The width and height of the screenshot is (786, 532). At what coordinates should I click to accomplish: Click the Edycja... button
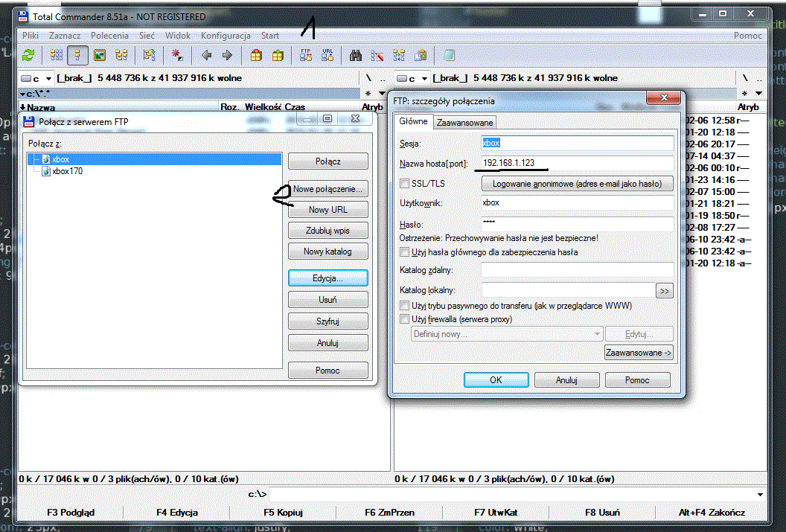[327, 278]
